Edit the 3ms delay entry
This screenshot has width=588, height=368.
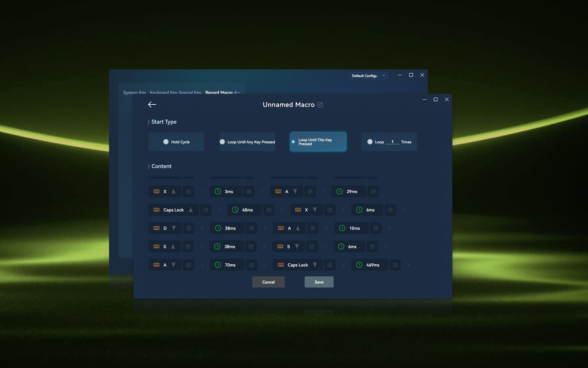pyautogui.click(x=249, y=191)
